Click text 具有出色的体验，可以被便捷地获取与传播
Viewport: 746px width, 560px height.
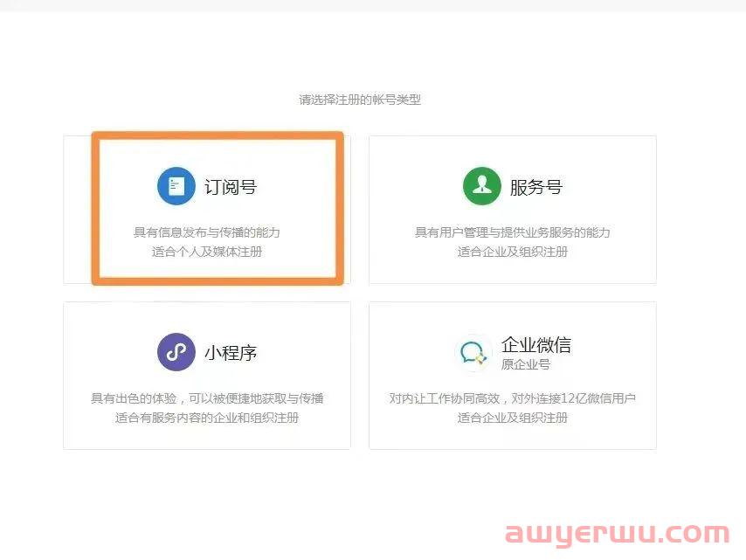(x=207, y=398)
